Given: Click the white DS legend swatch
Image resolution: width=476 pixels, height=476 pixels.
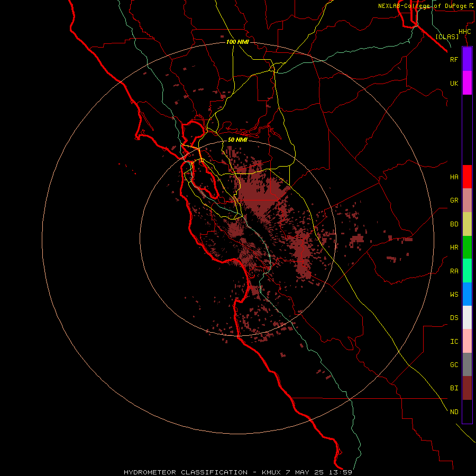Looking at the screenshot, I should (x=467, y=317).
